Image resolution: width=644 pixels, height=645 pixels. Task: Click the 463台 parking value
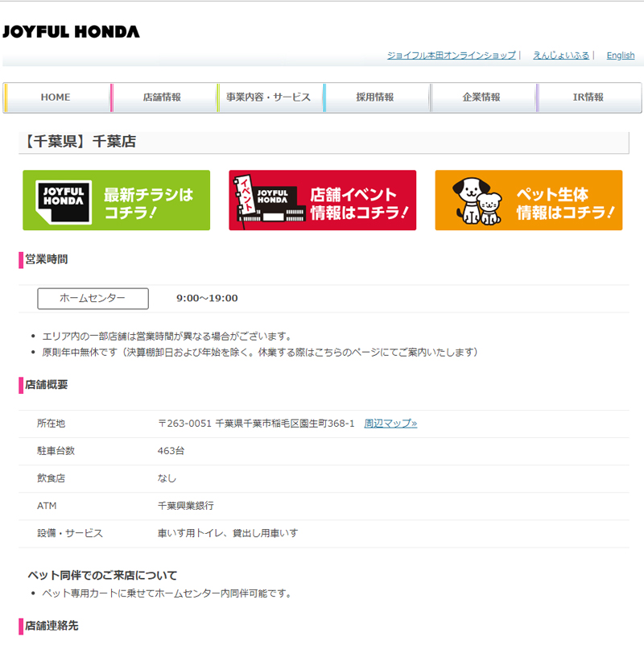point(171,451)
